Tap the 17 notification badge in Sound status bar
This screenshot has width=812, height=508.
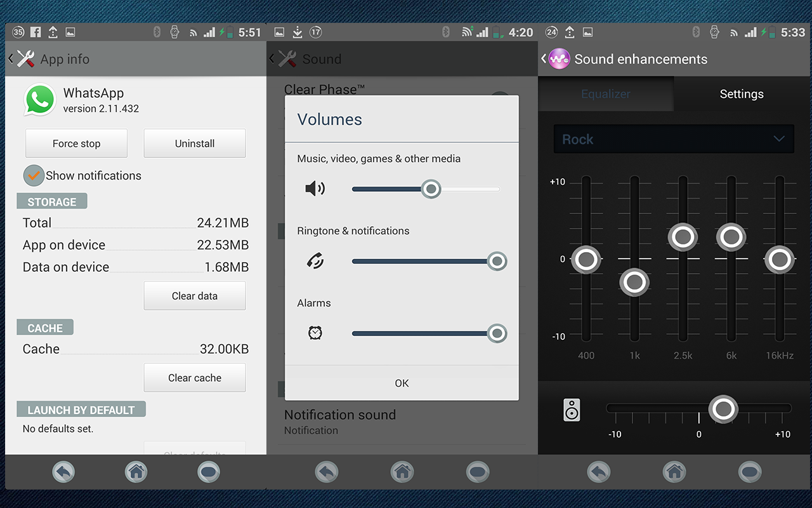[x=315, y=32]
